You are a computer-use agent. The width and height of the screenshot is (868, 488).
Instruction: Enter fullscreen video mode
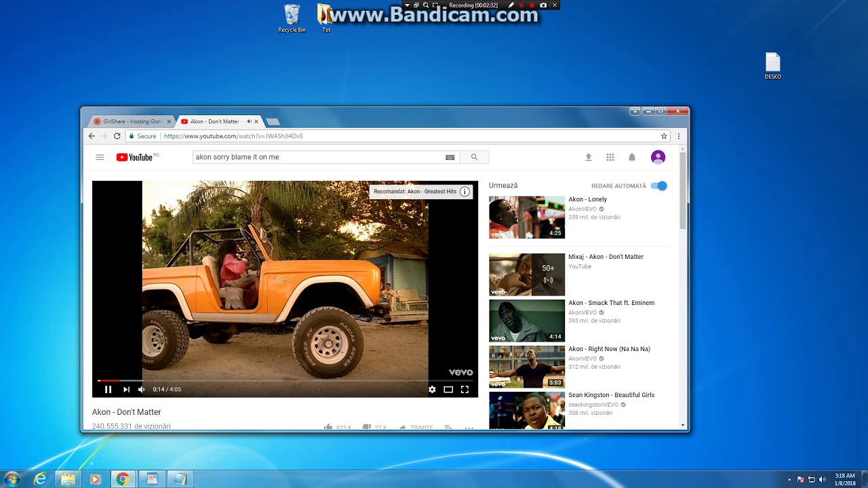pos(465,390)
